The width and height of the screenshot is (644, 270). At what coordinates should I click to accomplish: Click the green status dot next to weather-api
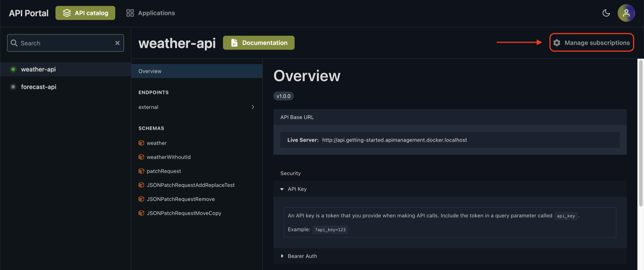coord(13,69)
